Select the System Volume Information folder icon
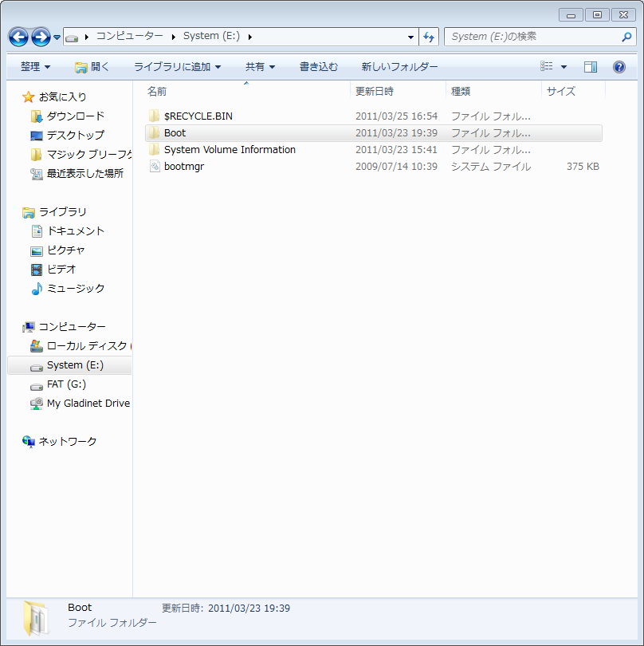 click(155, 149)
